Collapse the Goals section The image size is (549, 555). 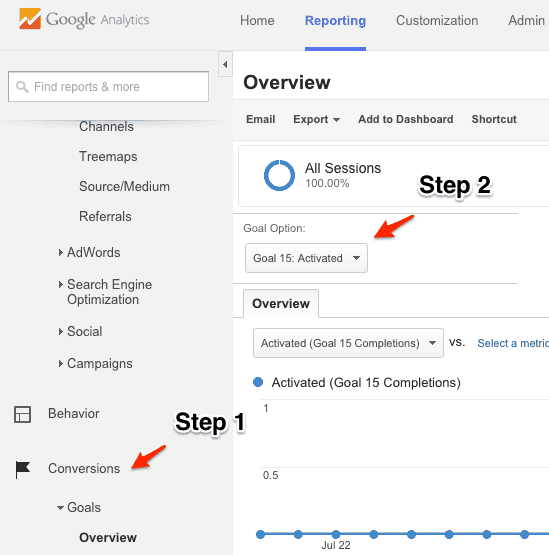coord(79,507)
